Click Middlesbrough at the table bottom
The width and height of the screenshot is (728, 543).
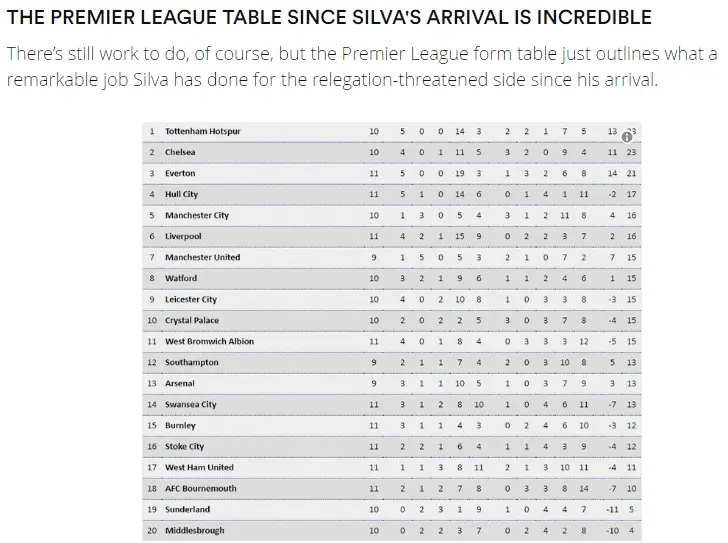pyautogui.click(x=194, y=530)
